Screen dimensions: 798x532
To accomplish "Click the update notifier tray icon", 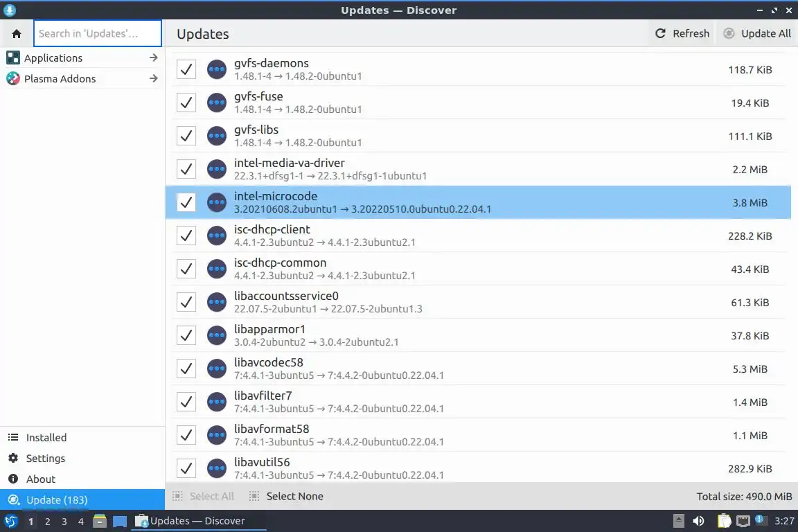I will click(759, 520).
